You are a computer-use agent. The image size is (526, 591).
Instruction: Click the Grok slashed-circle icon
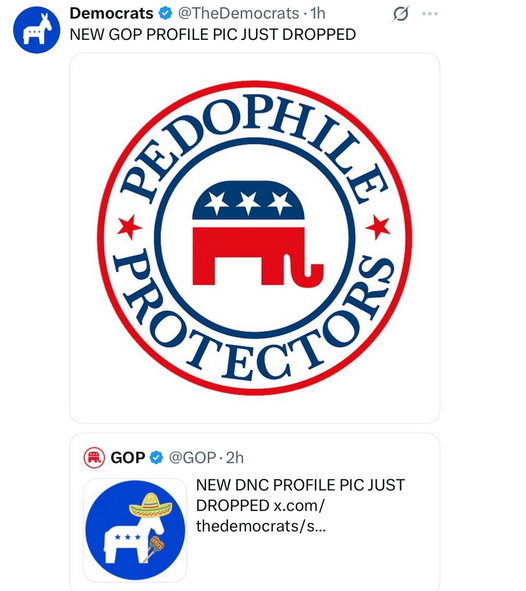pyautogui.click(x=401, y=14)
